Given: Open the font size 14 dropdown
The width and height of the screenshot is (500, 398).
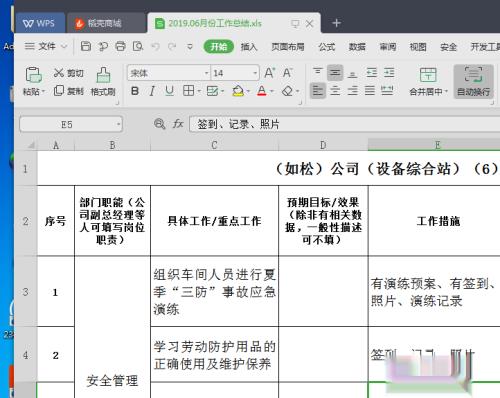Looking at the screenshot, I should (x=255, y=73).
